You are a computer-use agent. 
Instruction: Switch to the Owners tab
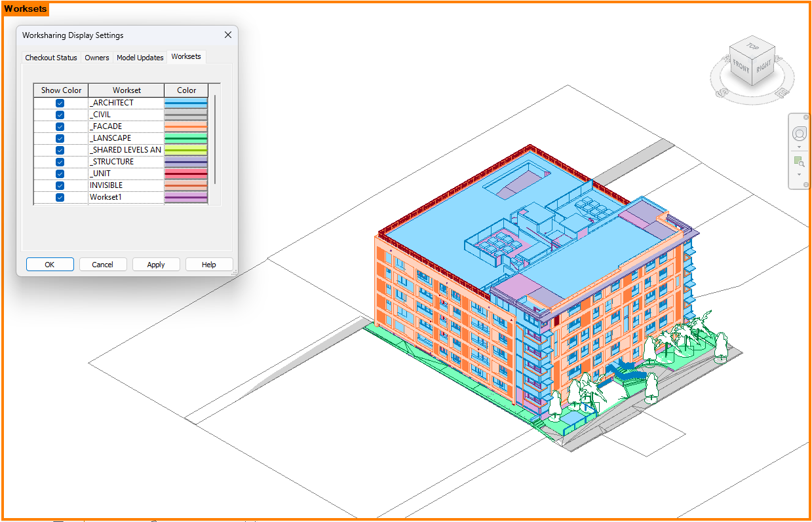[97, 58]
